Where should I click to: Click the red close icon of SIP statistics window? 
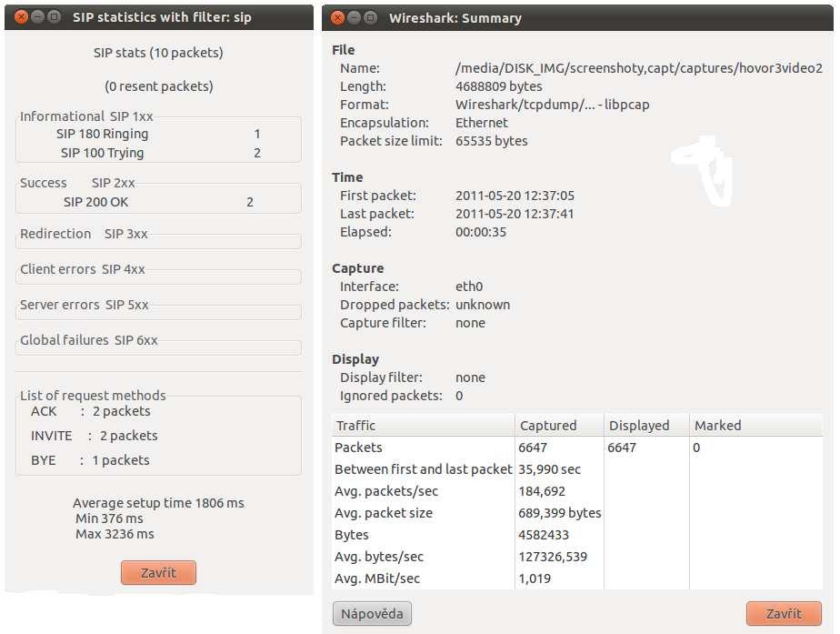click(22, 16)
